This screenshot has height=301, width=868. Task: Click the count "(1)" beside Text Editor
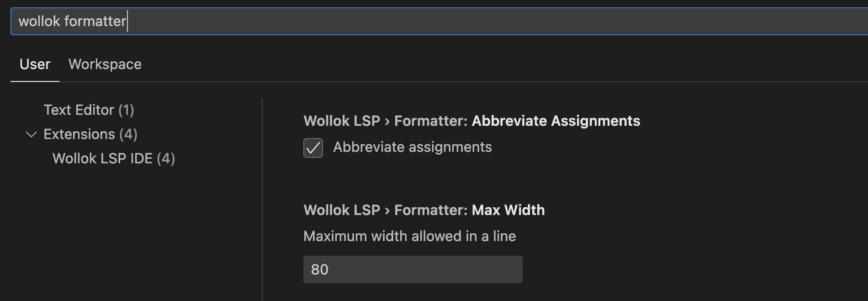coord(126,110)
